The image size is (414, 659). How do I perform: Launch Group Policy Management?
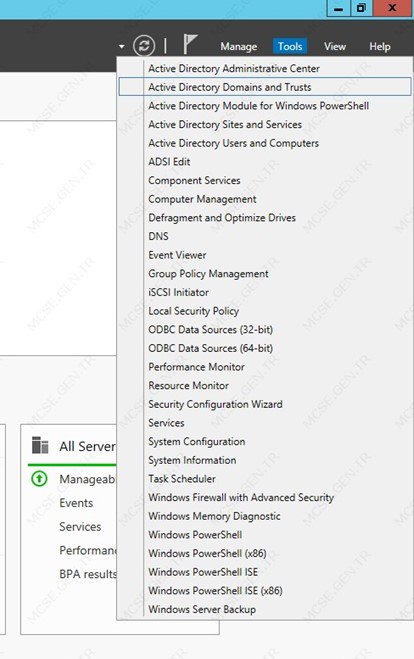tap(208, 274)
